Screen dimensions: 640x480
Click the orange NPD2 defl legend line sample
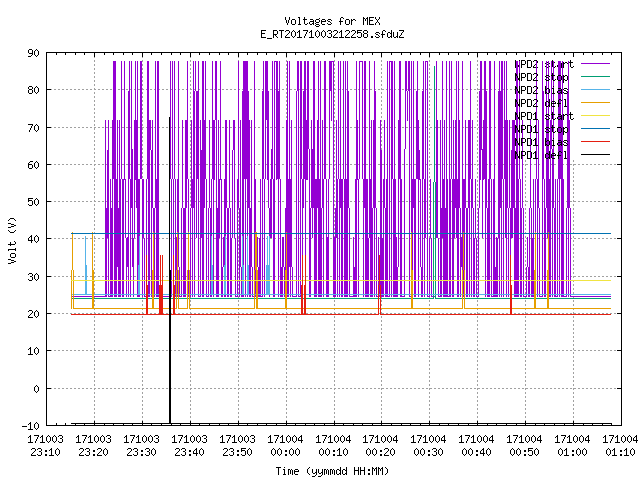click(596, 103)
